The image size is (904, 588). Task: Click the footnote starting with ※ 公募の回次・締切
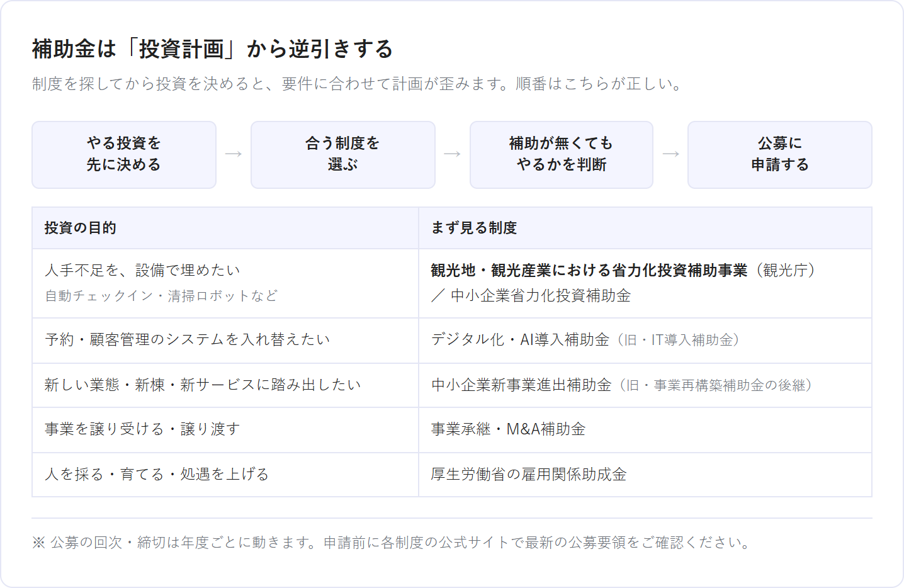pyautogui.click(x=392, y=543)
